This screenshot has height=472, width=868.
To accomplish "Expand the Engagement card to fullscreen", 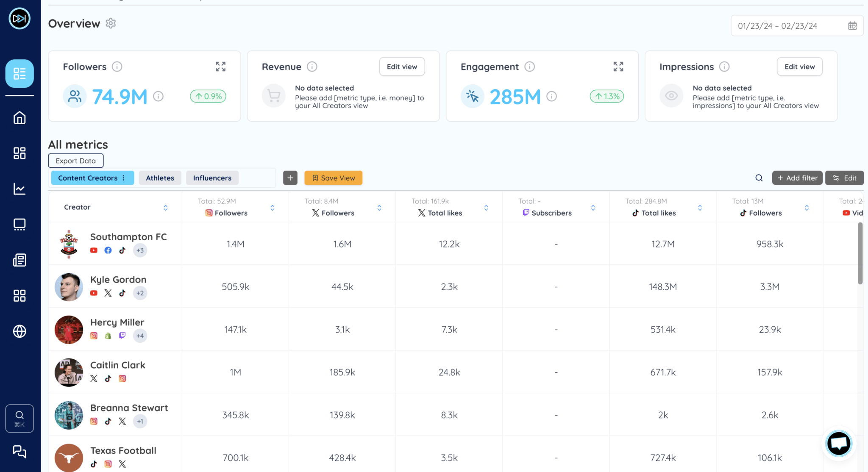I will 618,67.
